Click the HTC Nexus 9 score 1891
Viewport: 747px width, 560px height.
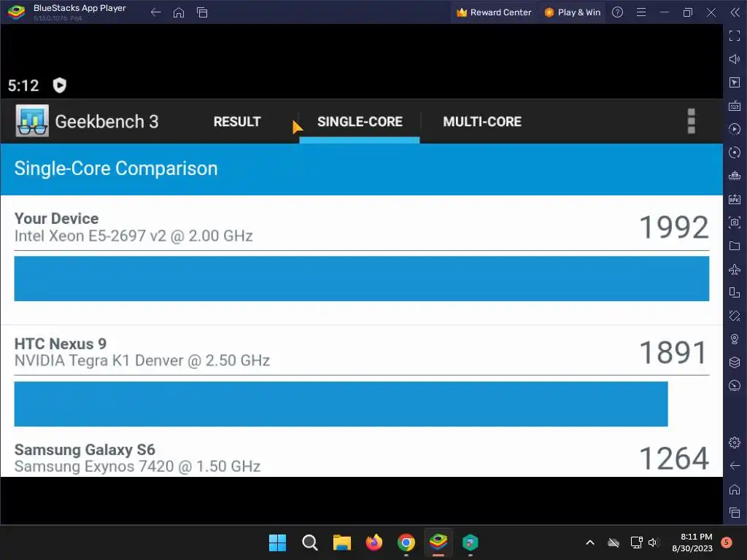click(x=673, y=352)
